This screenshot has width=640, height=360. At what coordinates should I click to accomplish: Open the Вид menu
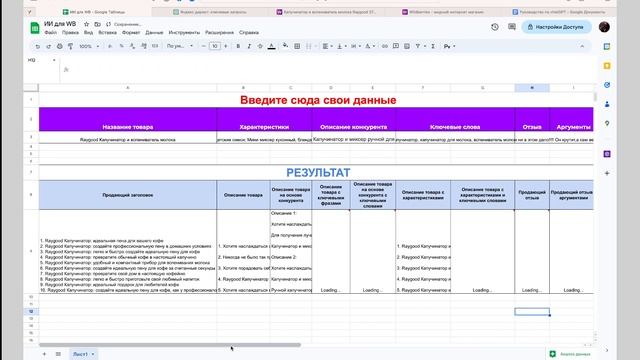point(88,32)
